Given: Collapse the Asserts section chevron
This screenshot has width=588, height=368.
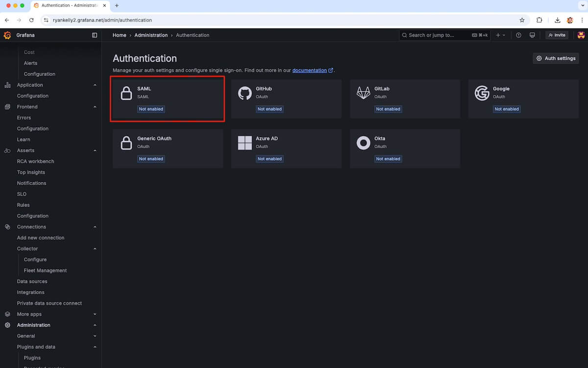Looking at the screenshot, I should point(95,151).
